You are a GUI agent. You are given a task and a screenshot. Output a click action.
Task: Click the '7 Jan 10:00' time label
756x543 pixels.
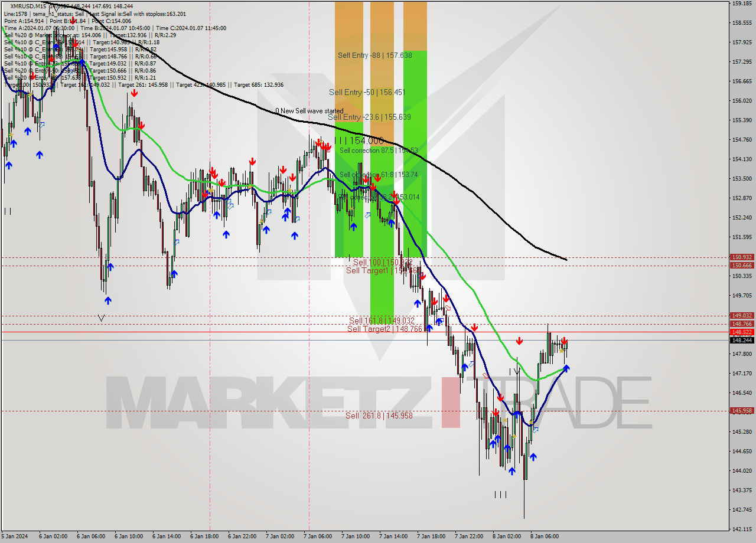356,537
